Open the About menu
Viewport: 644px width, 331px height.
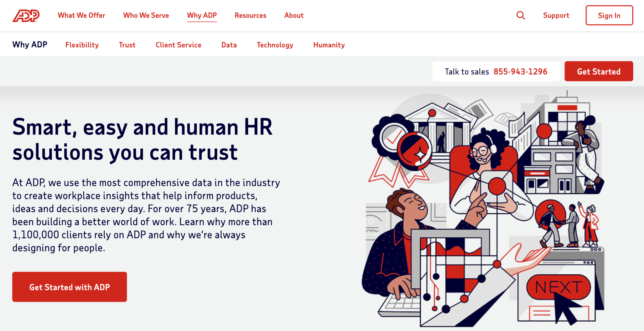[294, 15]
